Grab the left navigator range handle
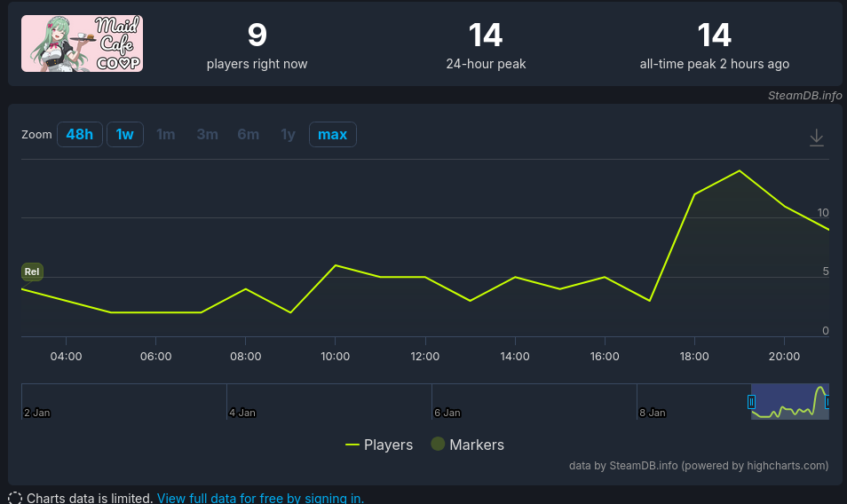This screenshot has height=504, width=847. 751,401
